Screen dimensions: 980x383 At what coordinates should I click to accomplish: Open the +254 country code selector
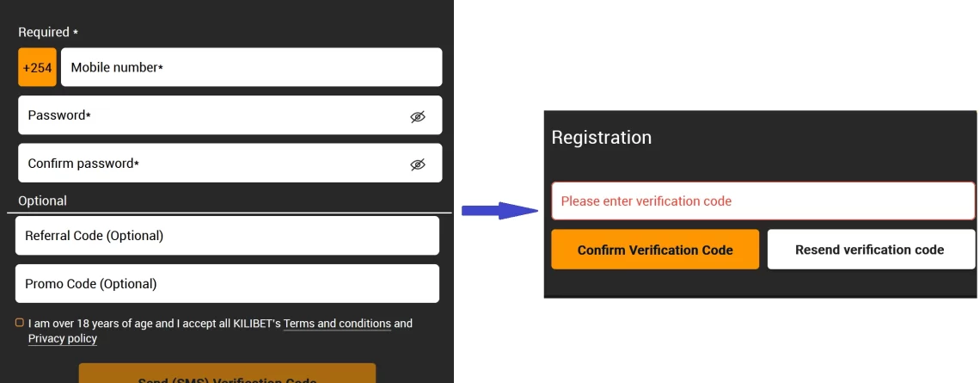pyautogui.click(x=38, y=67)
